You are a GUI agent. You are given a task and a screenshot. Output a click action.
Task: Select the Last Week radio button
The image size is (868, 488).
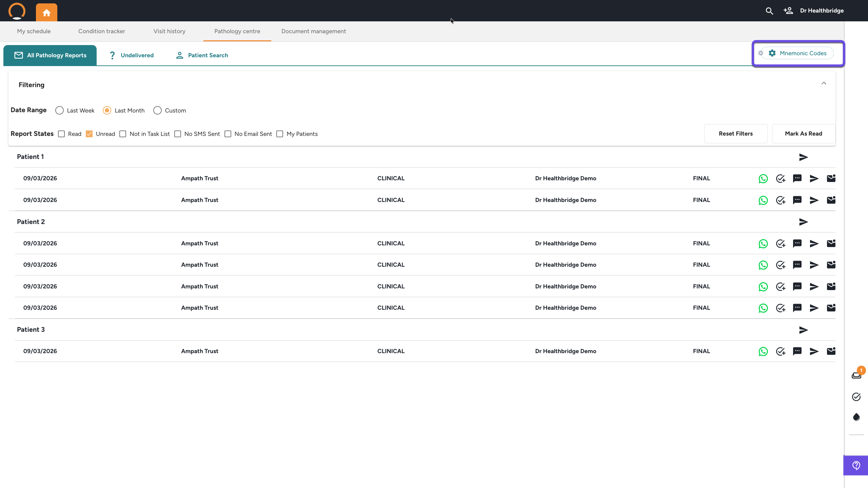point(59,110)
